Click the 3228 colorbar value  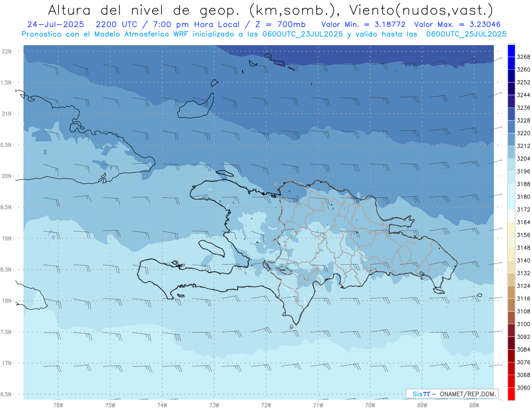pyautogui.click(x=524, y=121)
